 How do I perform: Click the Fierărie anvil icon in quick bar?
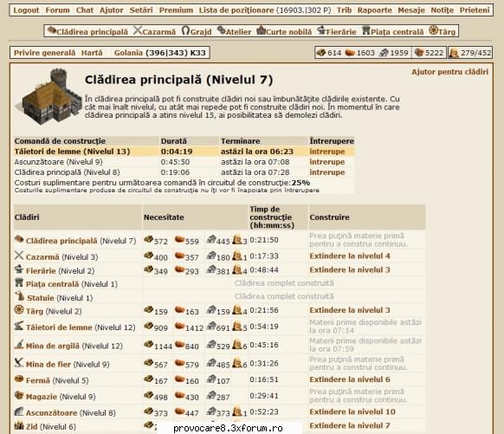tap(321, 30)
